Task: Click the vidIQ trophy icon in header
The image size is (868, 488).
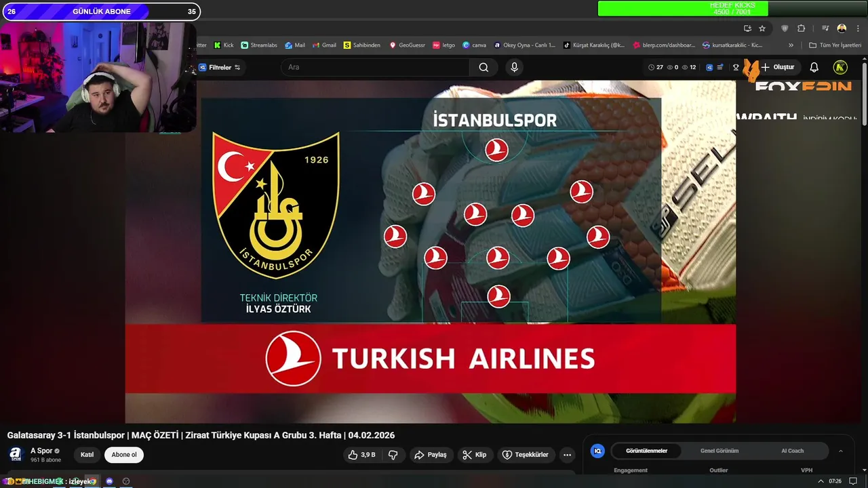Action: (736, 67)
